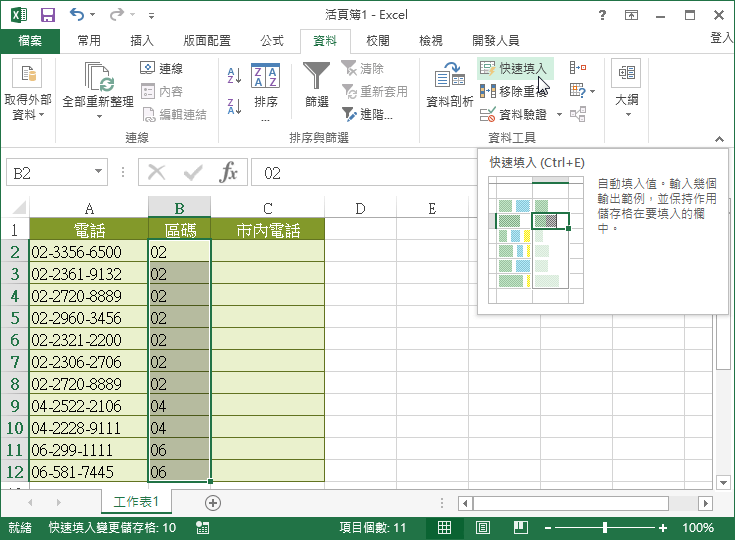Switch to the 插入 Insert tab
Screen dimensions: 735x540
coord(142,41)
